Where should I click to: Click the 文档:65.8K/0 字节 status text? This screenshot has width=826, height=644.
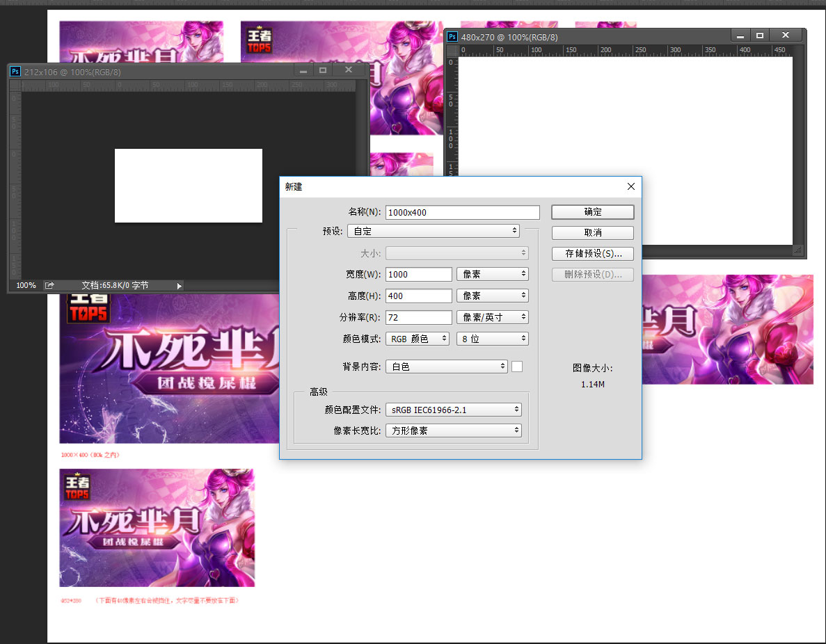point(115,285)
